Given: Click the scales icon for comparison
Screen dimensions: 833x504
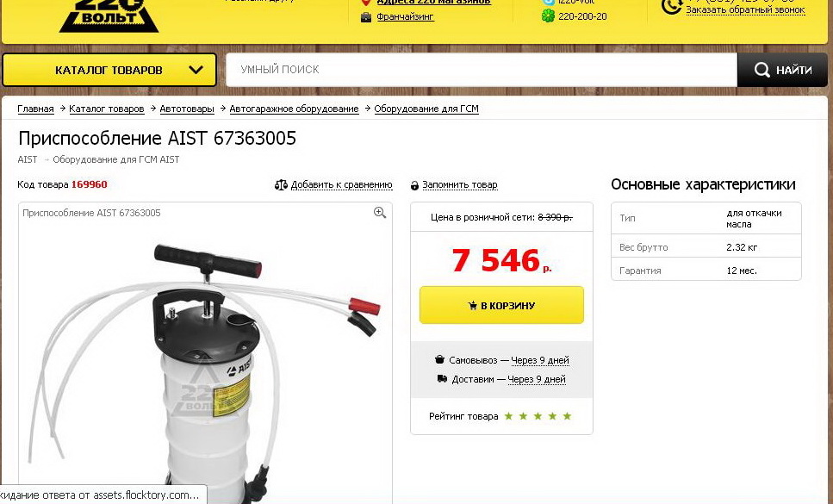Looking at the screenshot, I should pyautogui.click(x=281, y=185).
